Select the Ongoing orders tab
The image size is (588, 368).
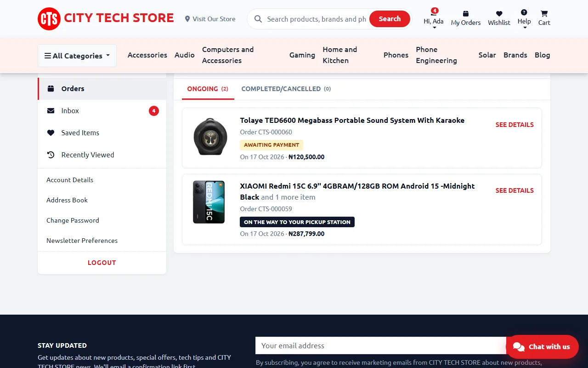coord(208,89)
